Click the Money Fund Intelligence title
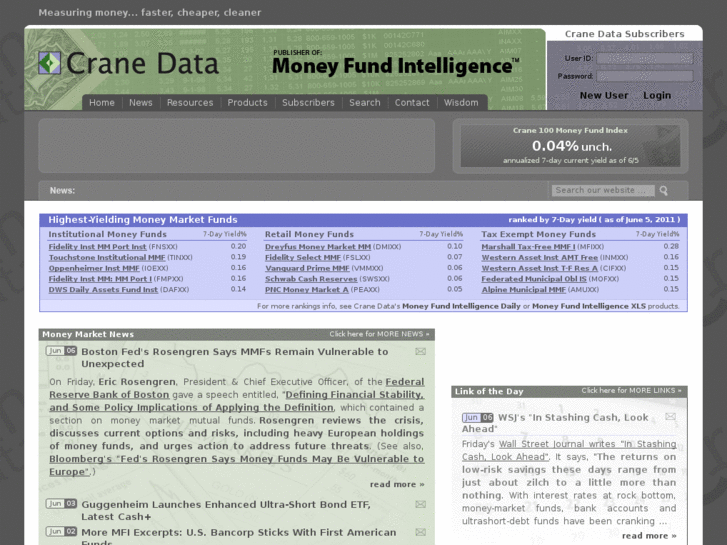Viewport: 727px width, 545px height. 395,66
